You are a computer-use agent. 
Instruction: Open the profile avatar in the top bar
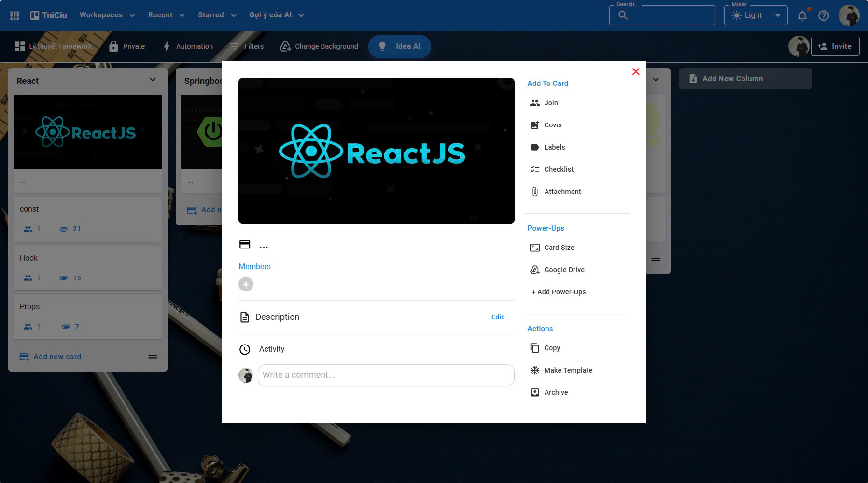pos(849,15)
